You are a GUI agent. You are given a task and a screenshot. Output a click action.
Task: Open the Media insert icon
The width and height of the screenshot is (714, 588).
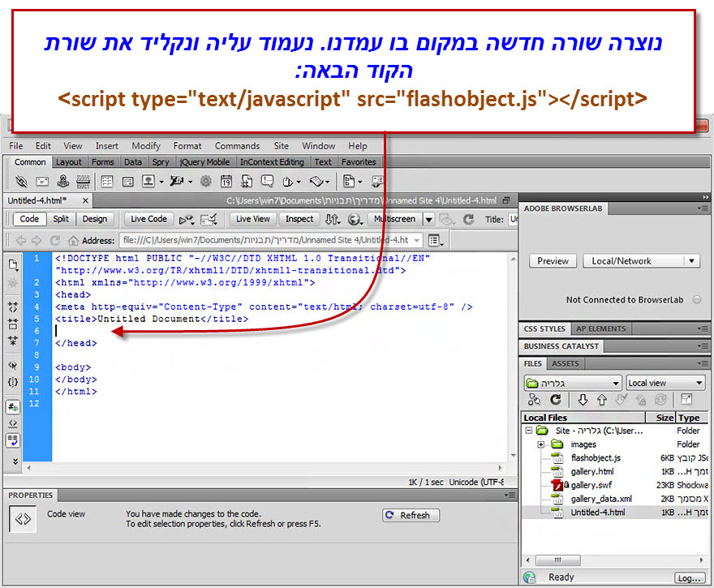176,181
